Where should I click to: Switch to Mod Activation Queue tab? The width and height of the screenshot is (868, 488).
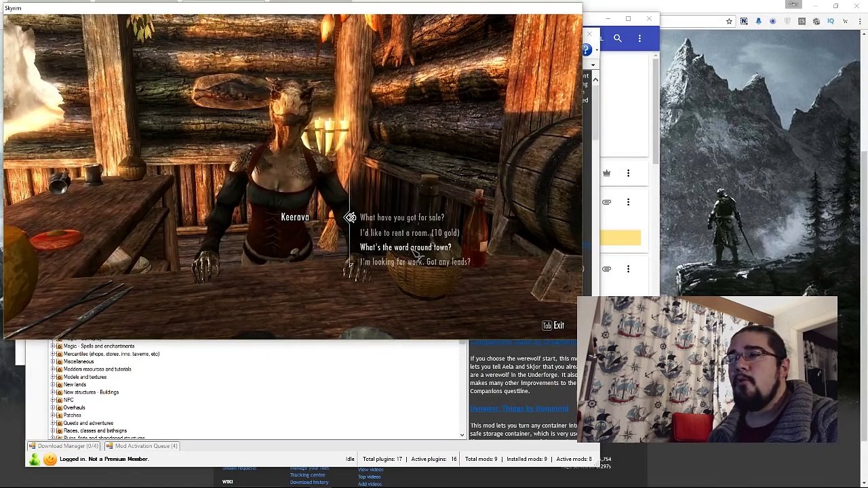(142, 446)
